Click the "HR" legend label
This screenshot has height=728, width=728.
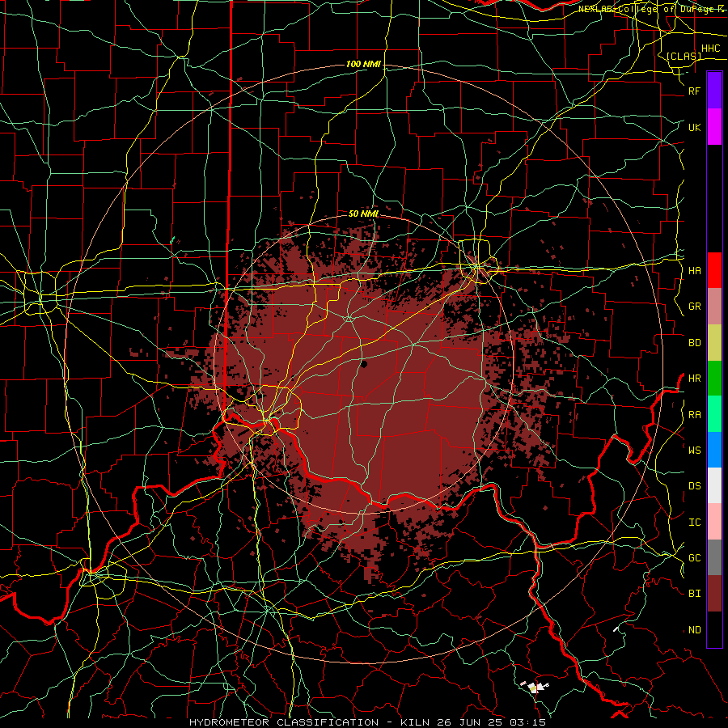pos(694,379)
